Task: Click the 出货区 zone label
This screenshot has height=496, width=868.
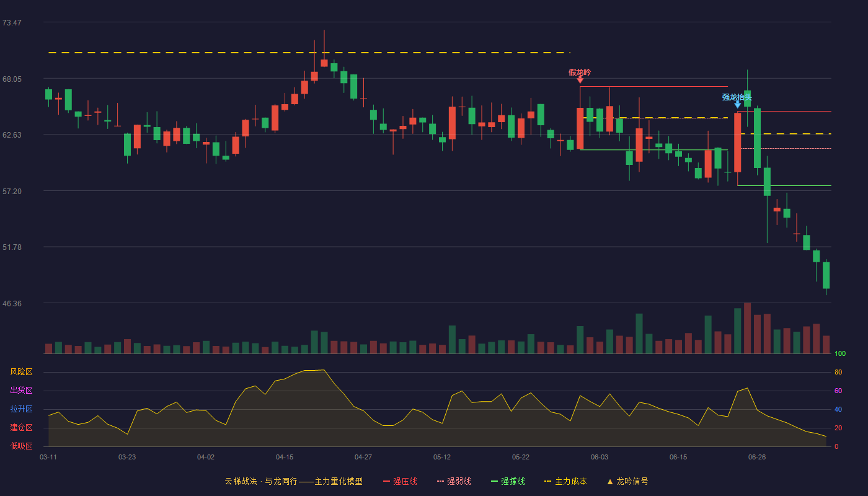Action: click(21, 391)
